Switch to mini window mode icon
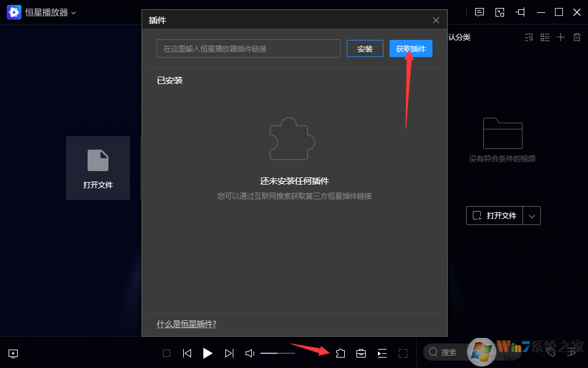 (x=500, y=12)
